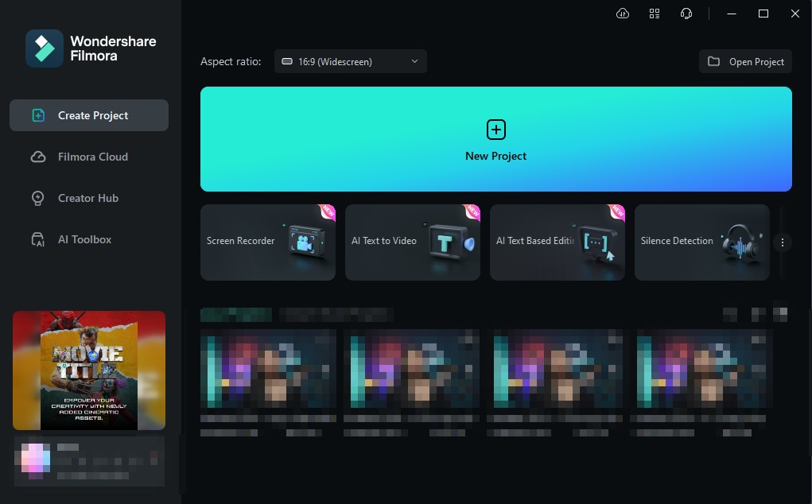Open the 16:9 aspect ratio dropdown
Image resolution: width=812 pixels, height=504 pixels.
[x=350, y=61]
